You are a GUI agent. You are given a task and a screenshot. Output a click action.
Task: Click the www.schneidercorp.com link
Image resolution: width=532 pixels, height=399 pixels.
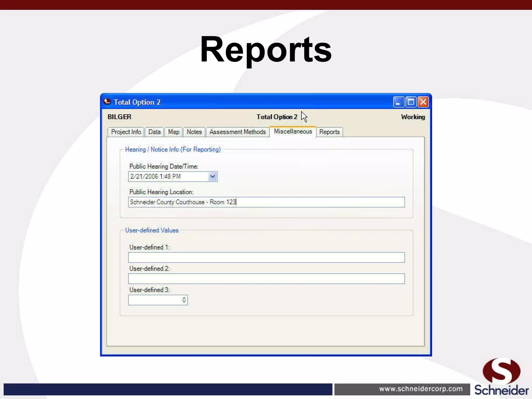421,389
